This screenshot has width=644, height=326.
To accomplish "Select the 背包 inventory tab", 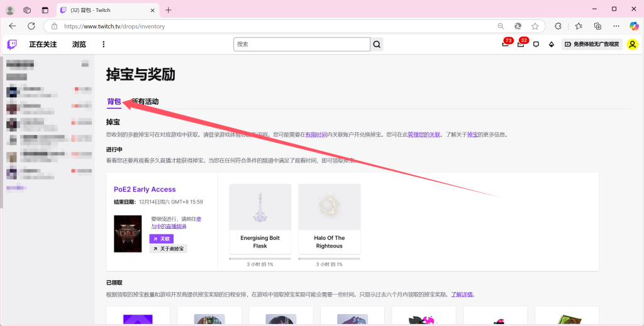I will [114, 101].
